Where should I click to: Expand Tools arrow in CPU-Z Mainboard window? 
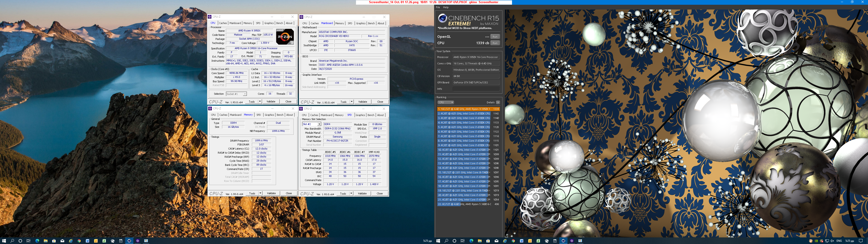click(351, 101)
